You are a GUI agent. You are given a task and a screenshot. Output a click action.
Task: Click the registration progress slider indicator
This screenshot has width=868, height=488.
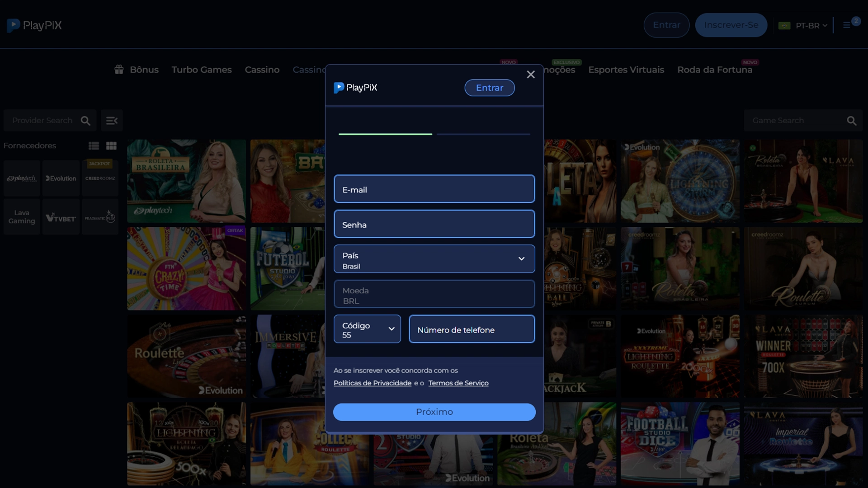(x=434, y=134)
